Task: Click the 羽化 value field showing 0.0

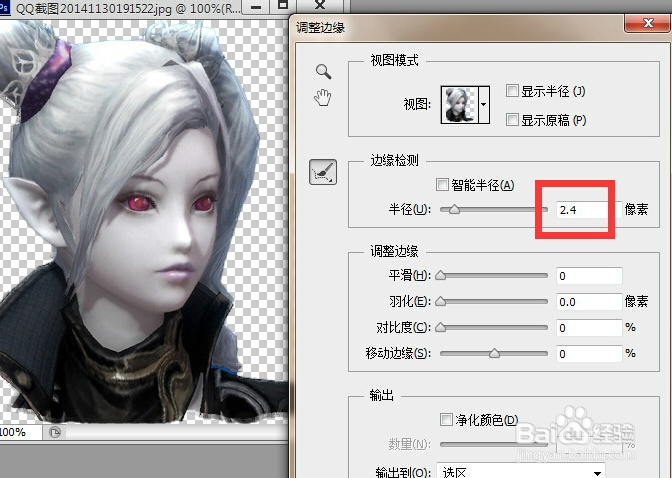Action: click(589, 302)
